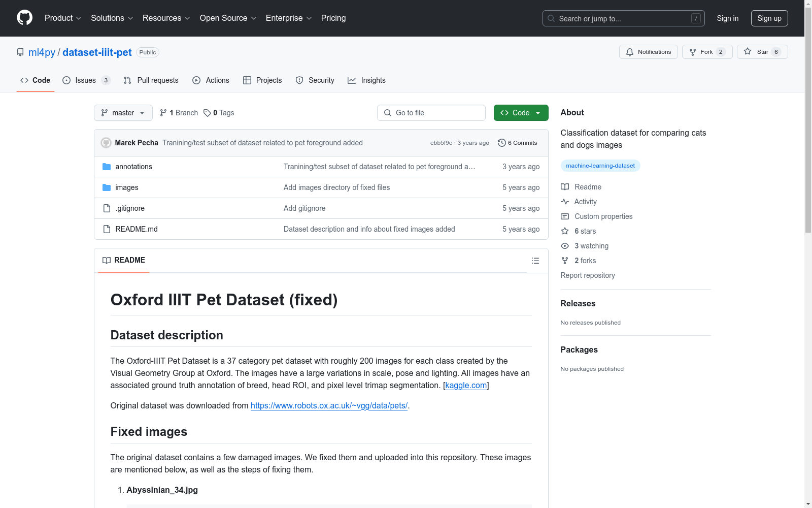812x508 pixels.
Task: Open 'Dataset description and info' commit message
Action: click(369, 229)
